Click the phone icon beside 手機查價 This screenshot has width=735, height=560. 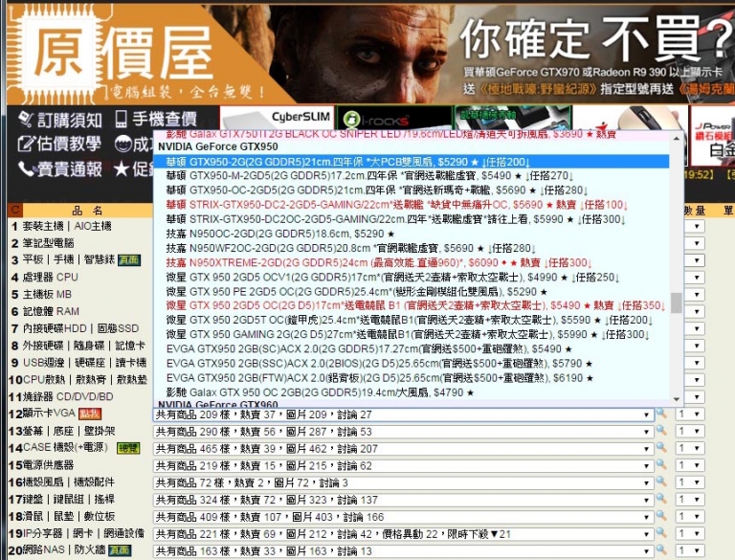121,119
